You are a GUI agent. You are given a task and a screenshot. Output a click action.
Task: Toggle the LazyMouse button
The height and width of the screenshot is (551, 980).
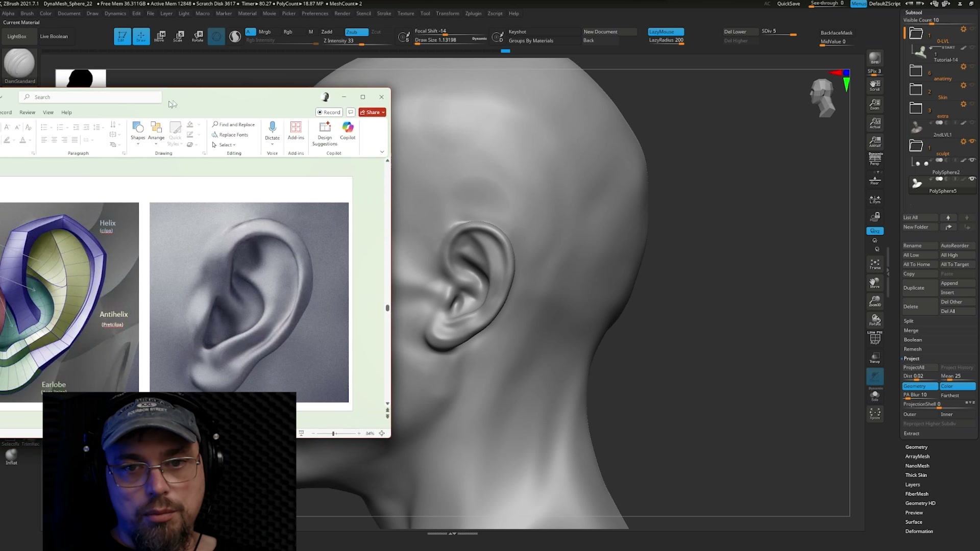pos(666,32)
